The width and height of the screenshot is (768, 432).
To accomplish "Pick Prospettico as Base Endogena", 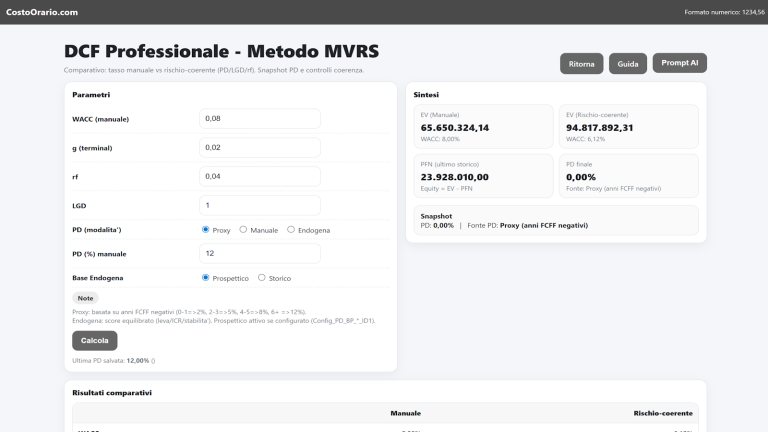I will (206, 278).
